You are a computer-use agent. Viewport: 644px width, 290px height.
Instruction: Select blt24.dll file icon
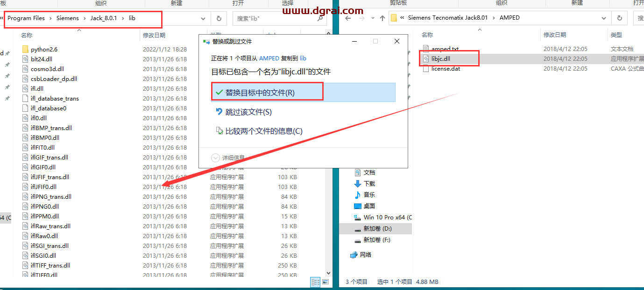26,59
